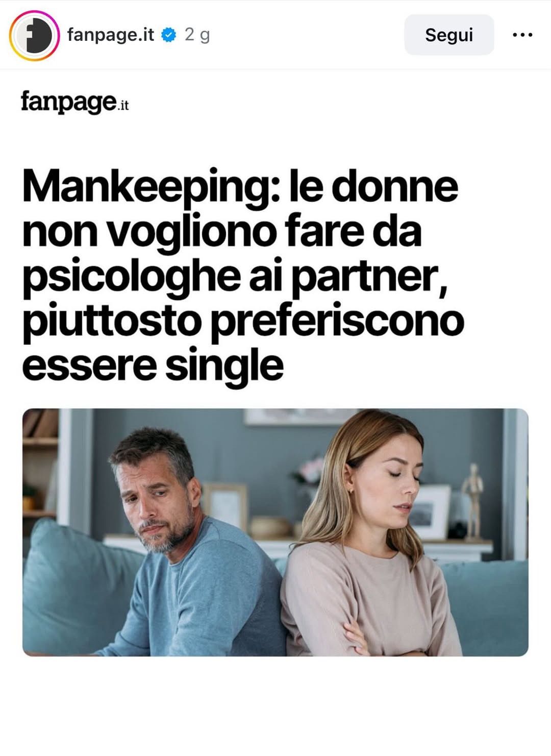Click the wooden mannequin figurine in the photo
Image resolution: width=551 pixels, height=756 pixels.
point(473,500)
